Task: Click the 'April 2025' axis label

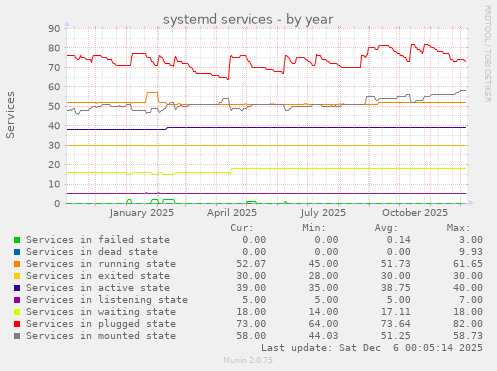Action: (x=232, y=213)
